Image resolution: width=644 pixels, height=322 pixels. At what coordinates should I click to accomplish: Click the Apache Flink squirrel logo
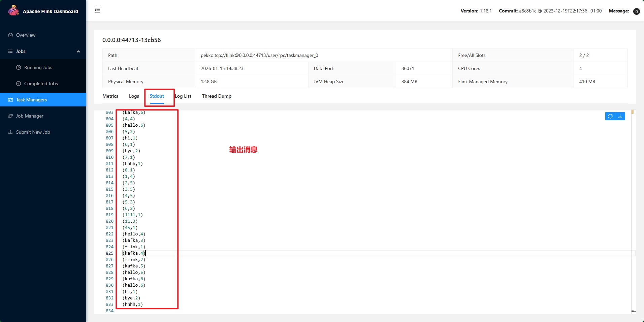(13, 11)
